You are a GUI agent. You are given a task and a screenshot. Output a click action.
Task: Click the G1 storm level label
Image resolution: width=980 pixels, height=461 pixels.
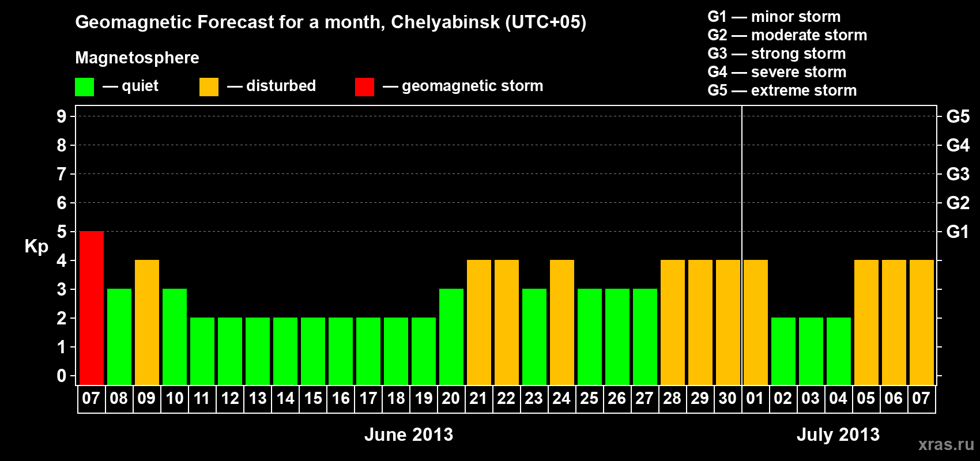click(958, 232)
